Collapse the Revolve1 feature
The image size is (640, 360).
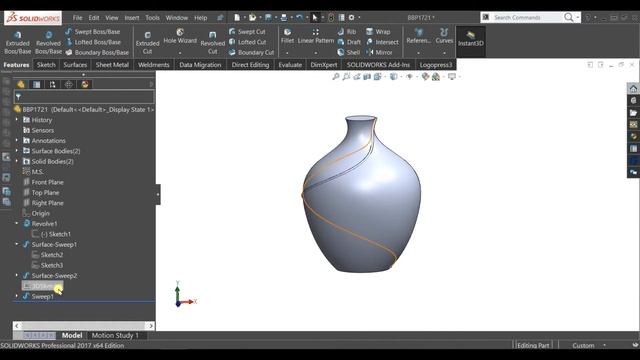pos(17,223)
